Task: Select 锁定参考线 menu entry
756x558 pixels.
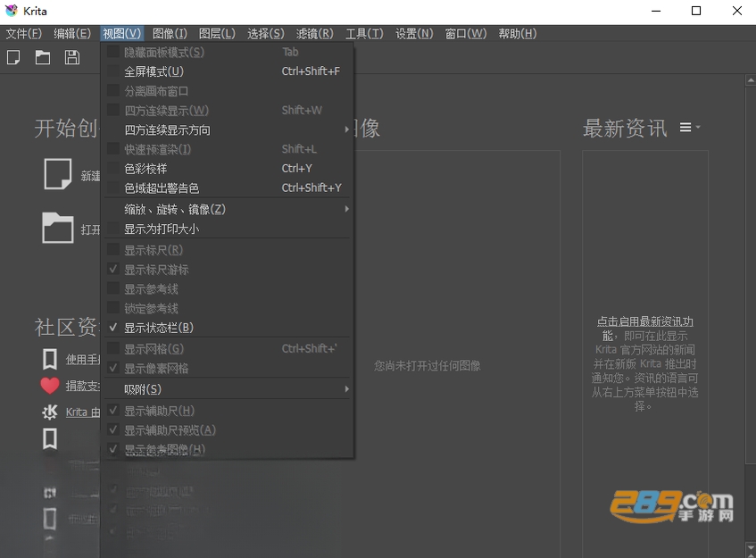Action: (x=228, y=308)
